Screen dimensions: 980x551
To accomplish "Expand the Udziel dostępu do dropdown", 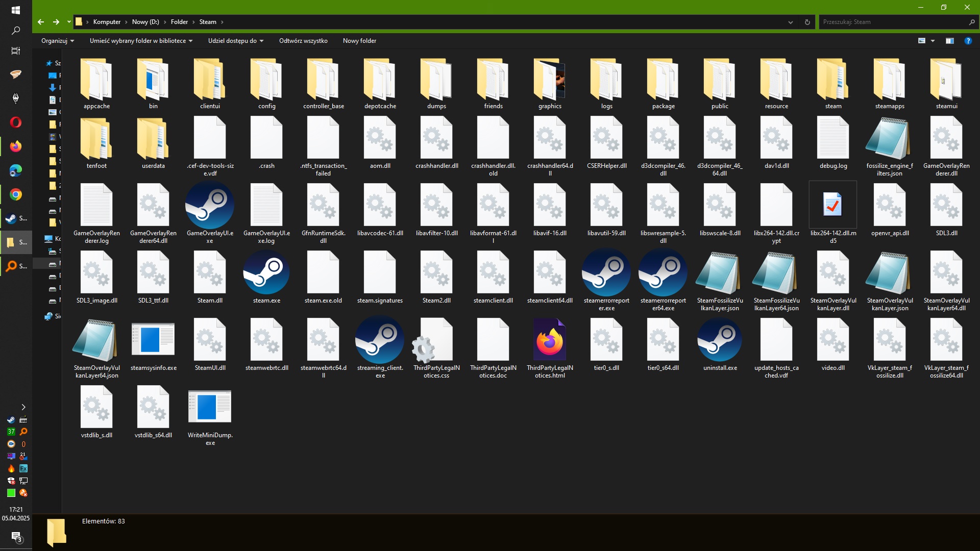I will click(x=235, y=41).
